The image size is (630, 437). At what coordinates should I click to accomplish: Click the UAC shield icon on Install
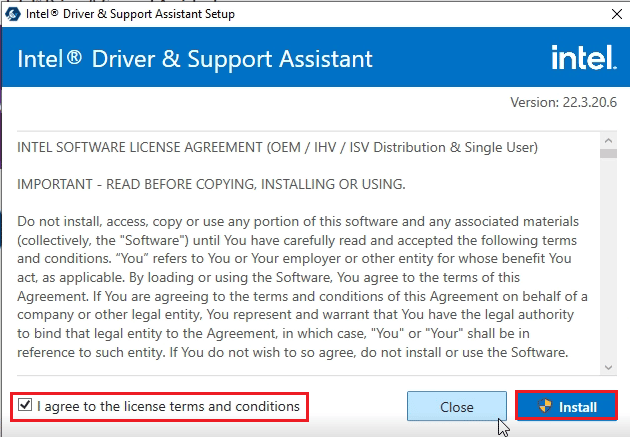pyautogui.click(x=545, y=406)
